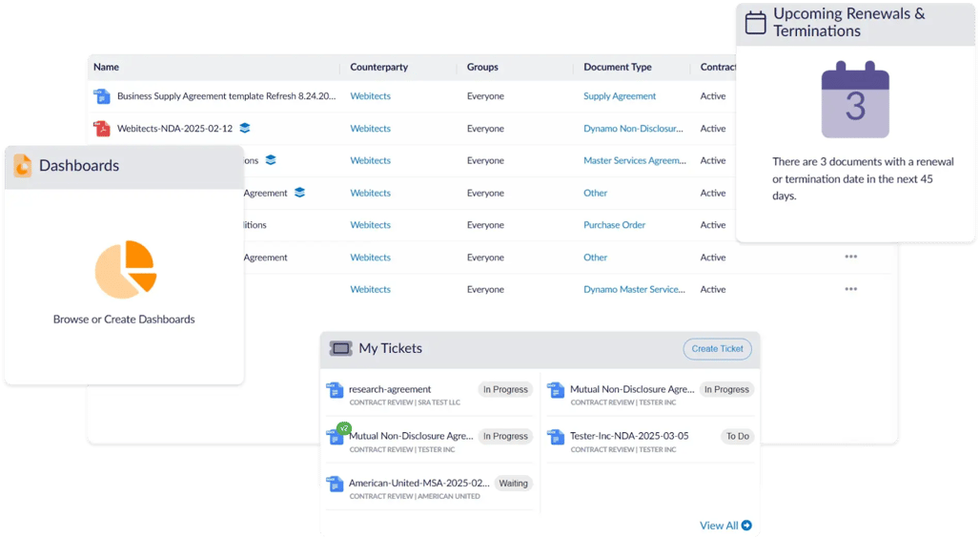980x537 pixels.
Task: Click the Business Supply Agreement document icon
Action: tap(102, 96)
